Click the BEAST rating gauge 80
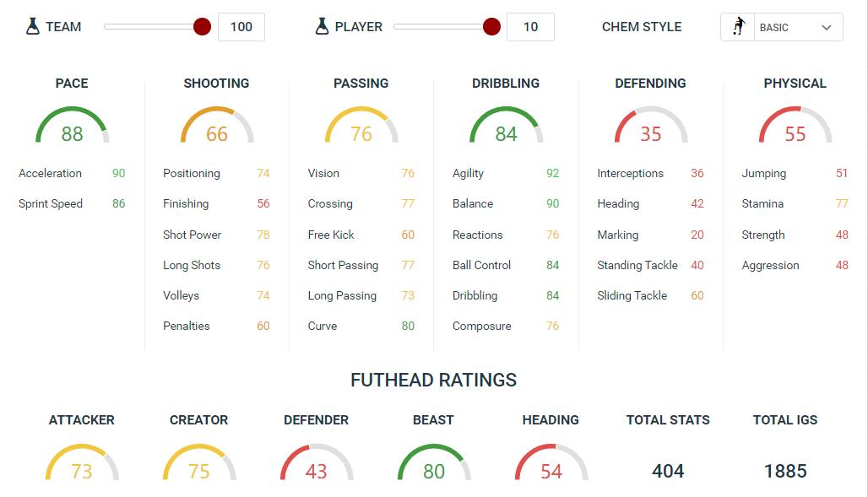The width and height of the screenshot is (868, 497). coord(434,462)
